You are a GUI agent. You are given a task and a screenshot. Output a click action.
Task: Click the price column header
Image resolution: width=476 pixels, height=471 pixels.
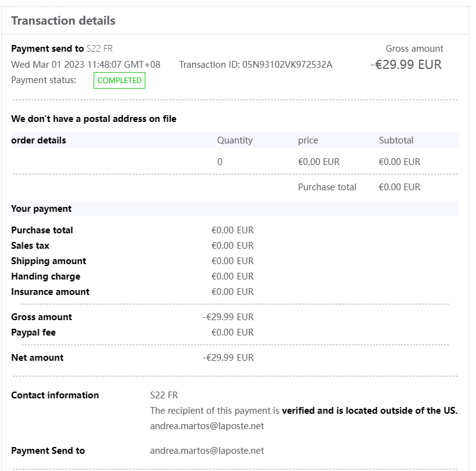pyautogui.click(x=308, y=140)
